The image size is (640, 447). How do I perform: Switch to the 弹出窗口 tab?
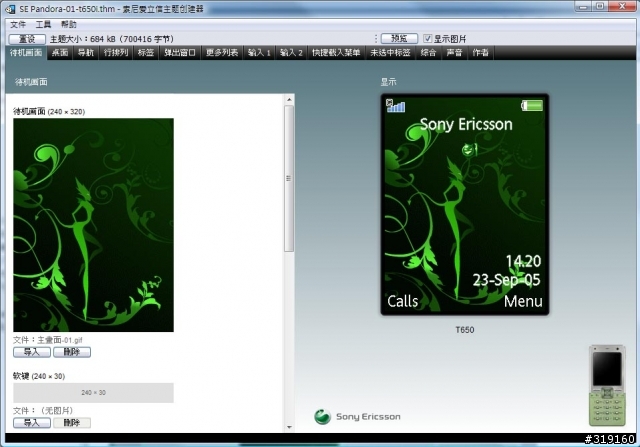(x=180, y=53)
